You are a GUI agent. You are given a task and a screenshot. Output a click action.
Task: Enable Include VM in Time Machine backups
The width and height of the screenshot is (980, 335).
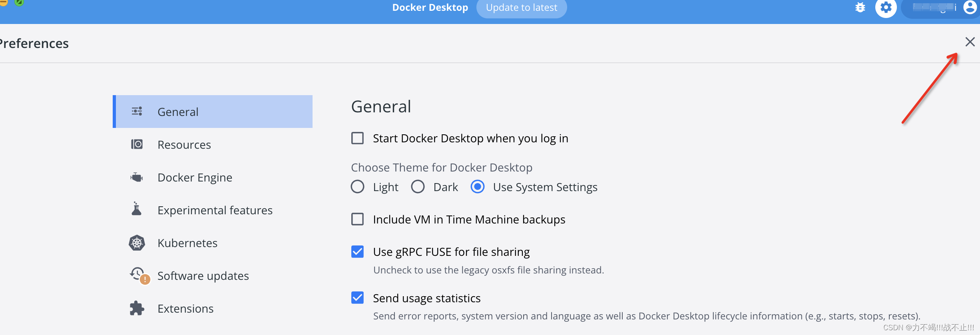click(357, 219)
